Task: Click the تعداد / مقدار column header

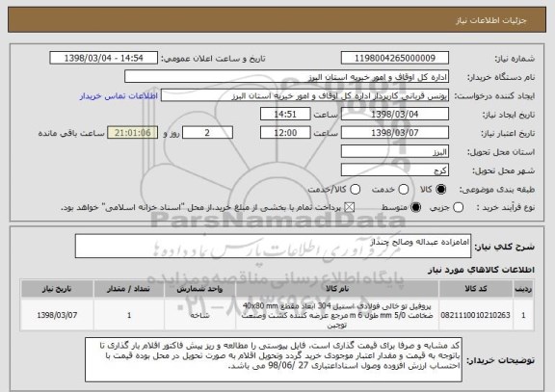Action: [x=129, y=289]
